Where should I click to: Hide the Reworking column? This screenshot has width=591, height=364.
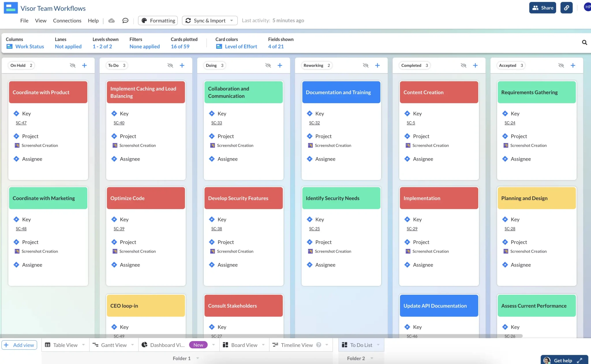[366, 65]
